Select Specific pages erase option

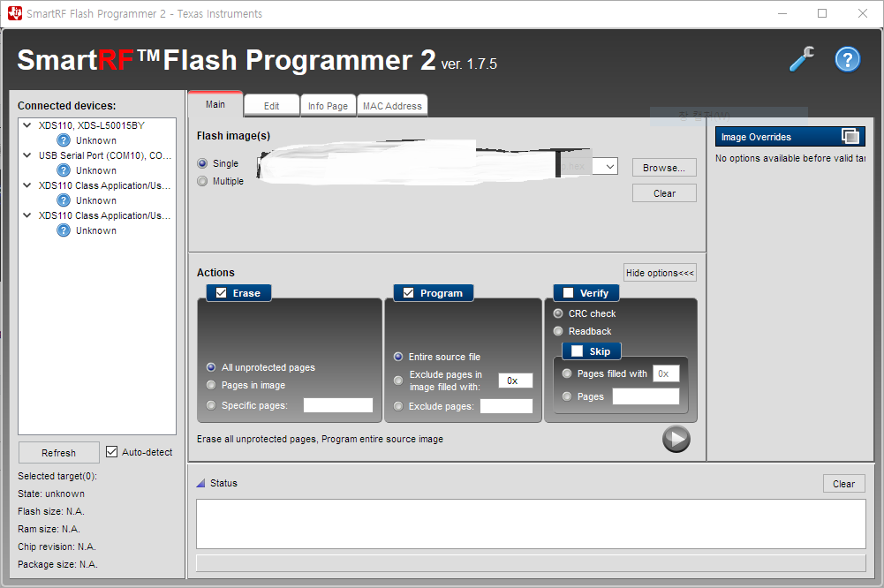click(211, 405)
